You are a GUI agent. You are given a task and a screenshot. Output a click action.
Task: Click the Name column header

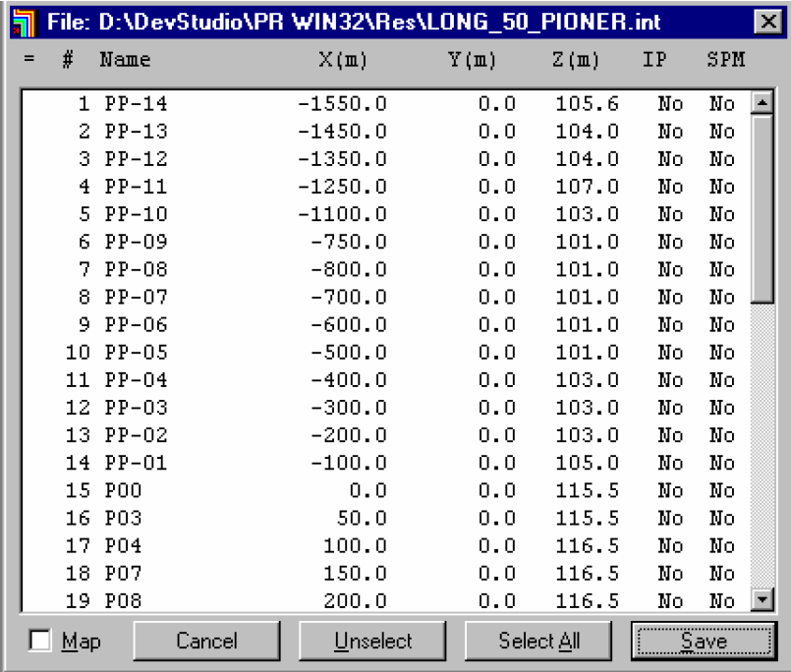pos(125,60)
